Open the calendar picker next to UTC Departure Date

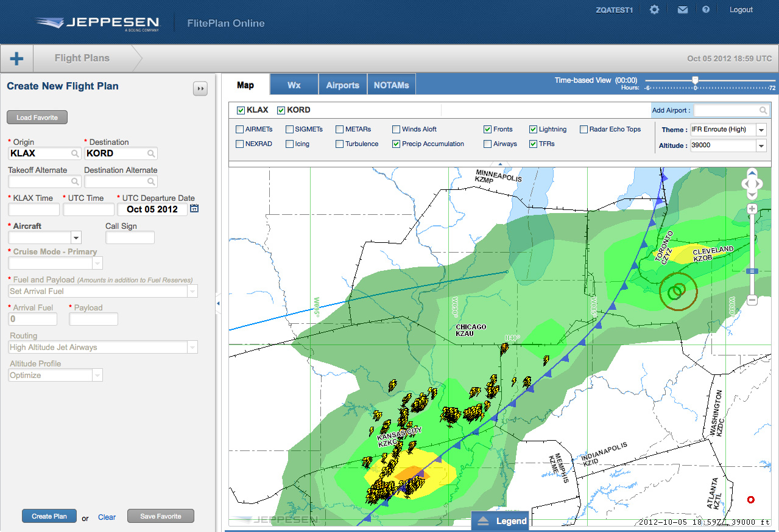[194, 208]
